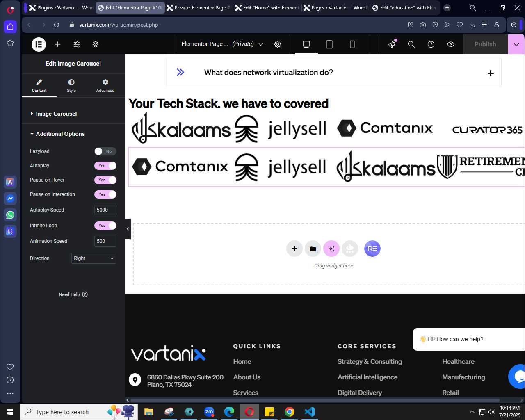Switch to Edit education browser tab
Image resolution: width=525 pixels, height=420 pixels.
(404, 7)
